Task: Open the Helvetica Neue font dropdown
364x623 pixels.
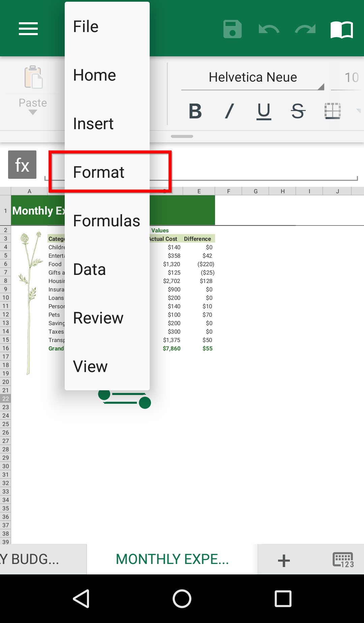Action: [253, 78]
